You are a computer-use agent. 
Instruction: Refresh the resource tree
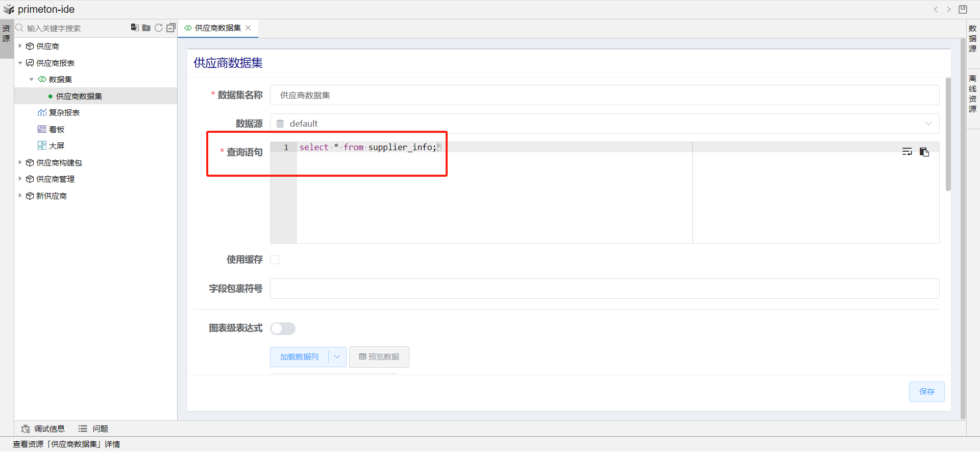[159, 28]
